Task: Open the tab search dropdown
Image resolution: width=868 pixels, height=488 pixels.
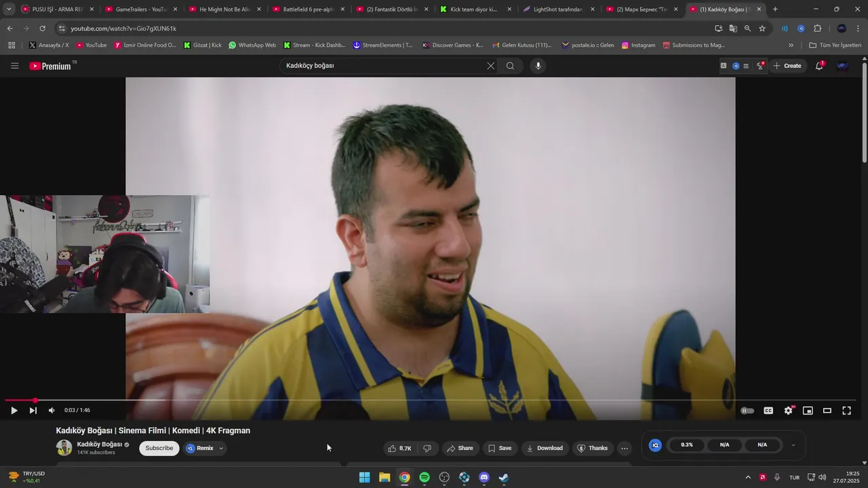Action: 9,9
